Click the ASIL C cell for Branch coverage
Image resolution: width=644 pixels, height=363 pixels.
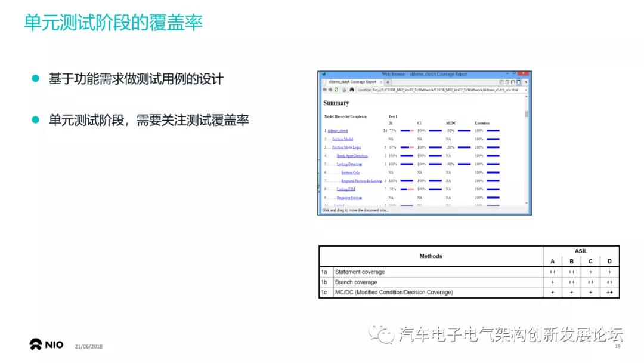click(590, 282)
